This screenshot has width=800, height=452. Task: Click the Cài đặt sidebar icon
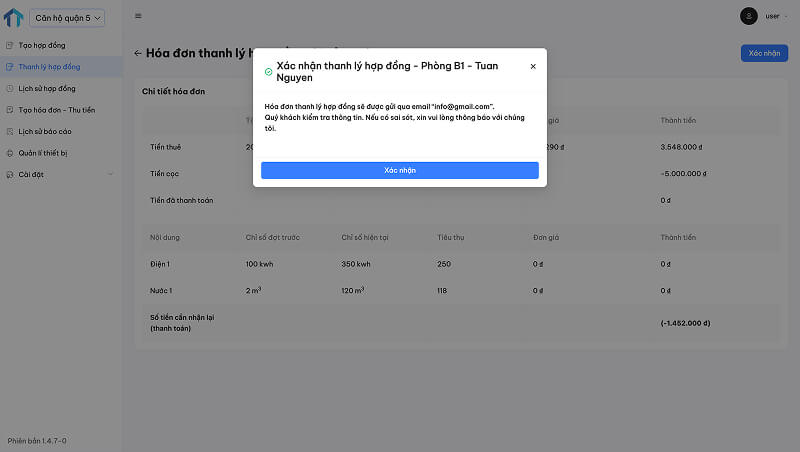pos(10,174)
